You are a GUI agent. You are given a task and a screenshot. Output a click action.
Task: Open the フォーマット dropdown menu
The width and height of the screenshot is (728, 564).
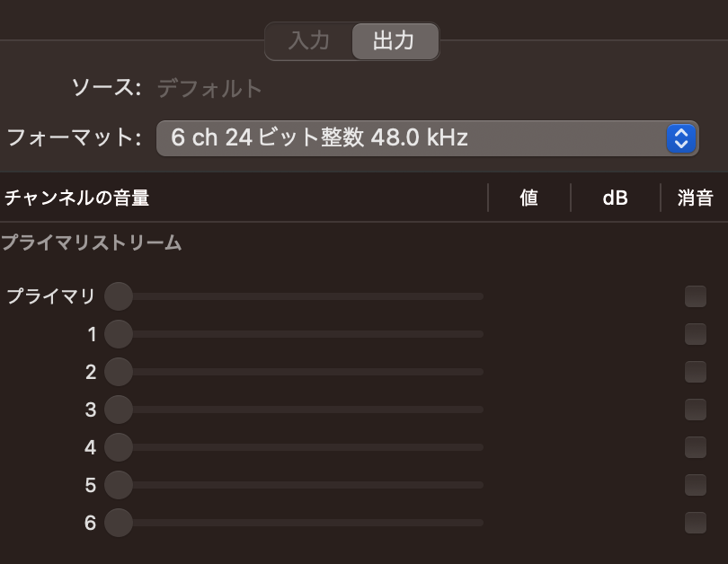tap(427, 138)
